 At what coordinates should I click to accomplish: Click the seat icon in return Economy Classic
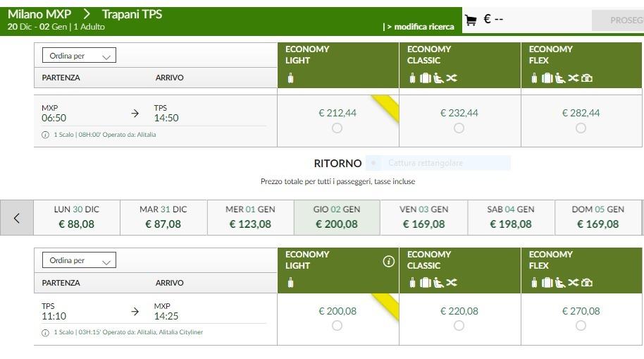tap(438, 283)
